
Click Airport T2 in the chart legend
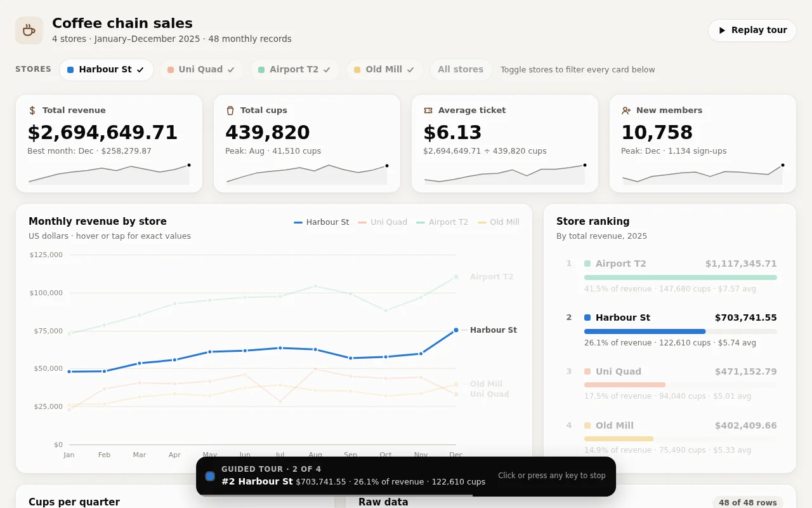pos(442,222)
